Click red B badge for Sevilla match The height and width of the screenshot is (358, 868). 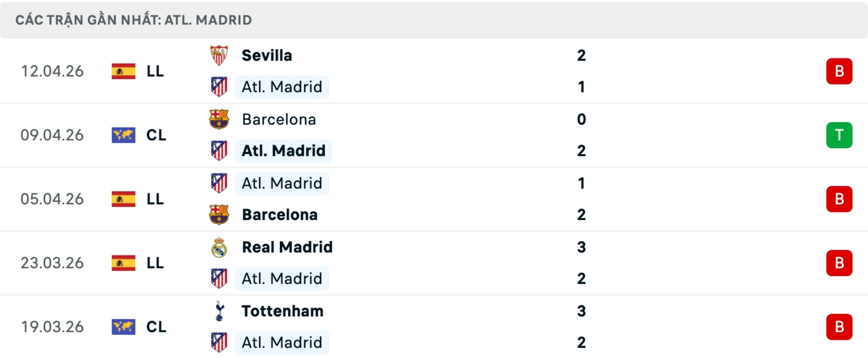(x=839, y=71)
